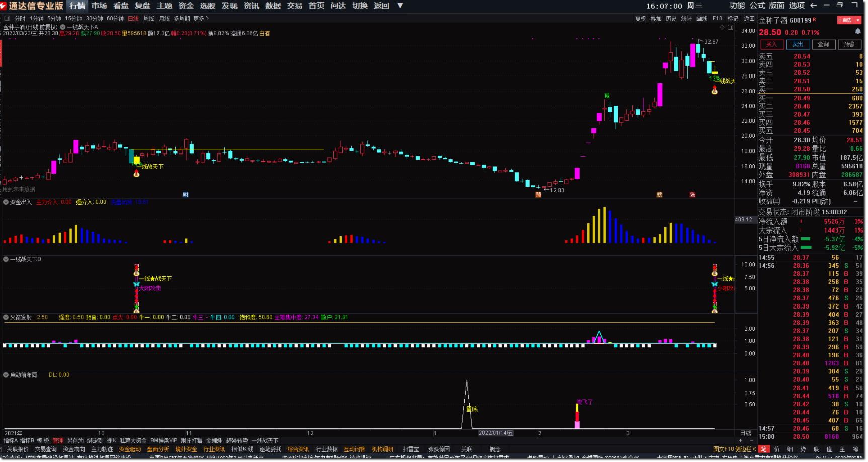
Task: Click the 图文F10 link at bottom
Action: (724, 449)
